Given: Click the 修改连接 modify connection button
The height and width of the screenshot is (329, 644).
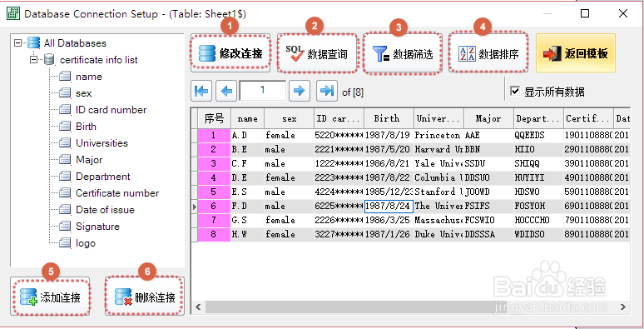Looking at the screenshot, I should [x=230, y=53].
